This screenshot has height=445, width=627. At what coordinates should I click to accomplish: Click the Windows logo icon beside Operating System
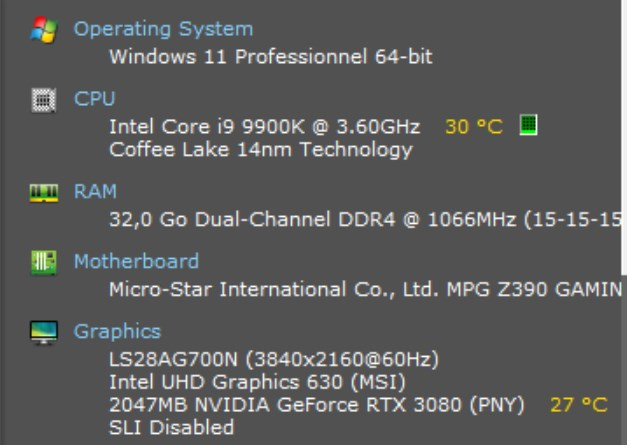tap(44, 30)
